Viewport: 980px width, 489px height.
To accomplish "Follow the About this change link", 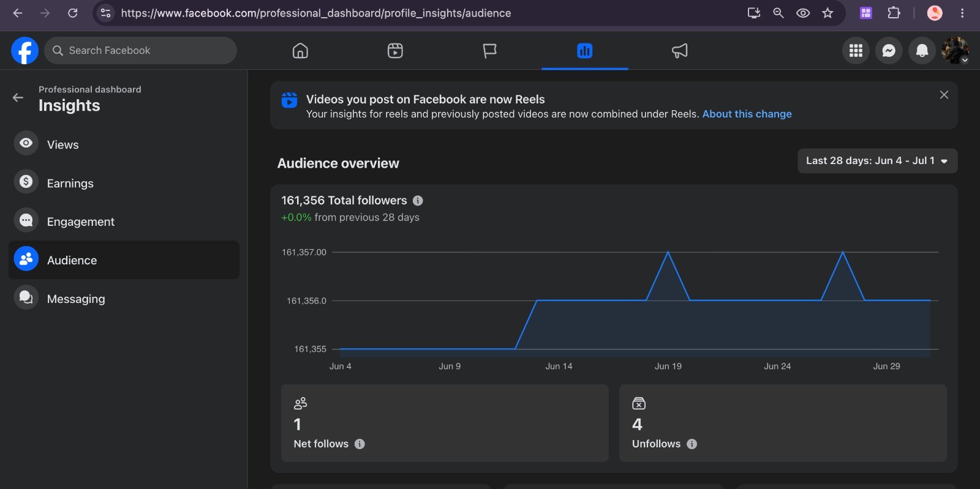I will pos(747,114).
